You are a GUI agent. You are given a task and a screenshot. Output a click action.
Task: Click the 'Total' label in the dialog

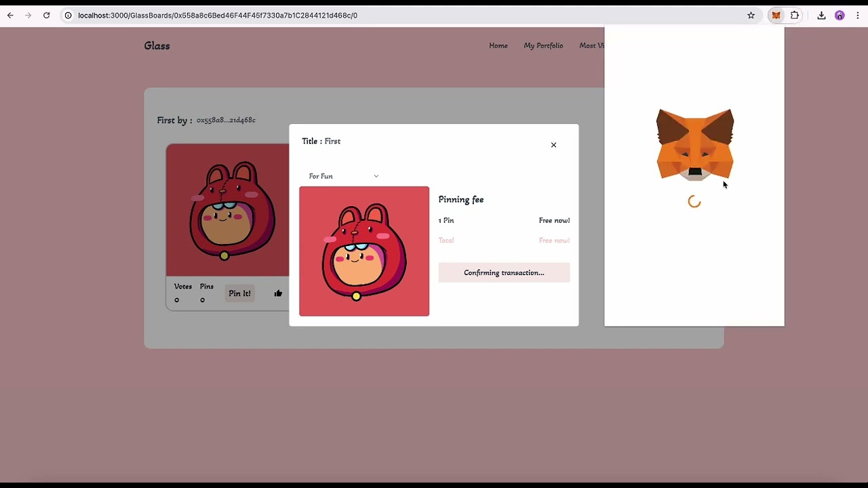pos(446,240)
